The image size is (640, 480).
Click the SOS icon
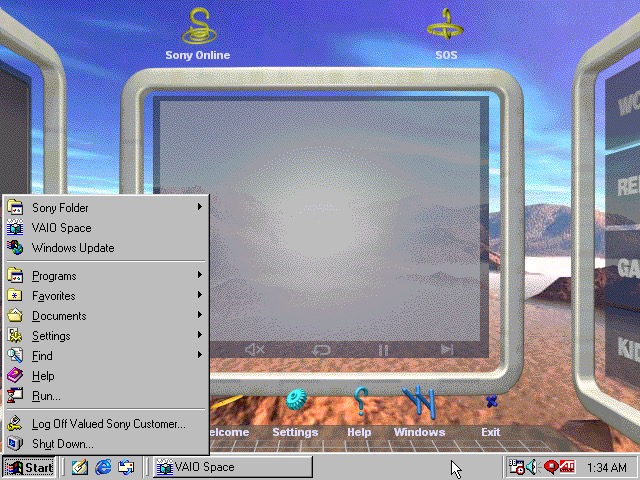click(445, 30)
